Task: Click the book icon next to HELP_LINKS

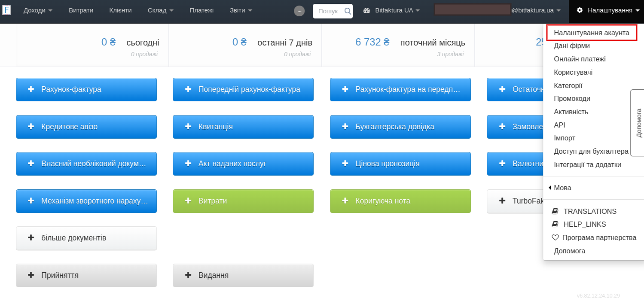Action: coord(555,224)
